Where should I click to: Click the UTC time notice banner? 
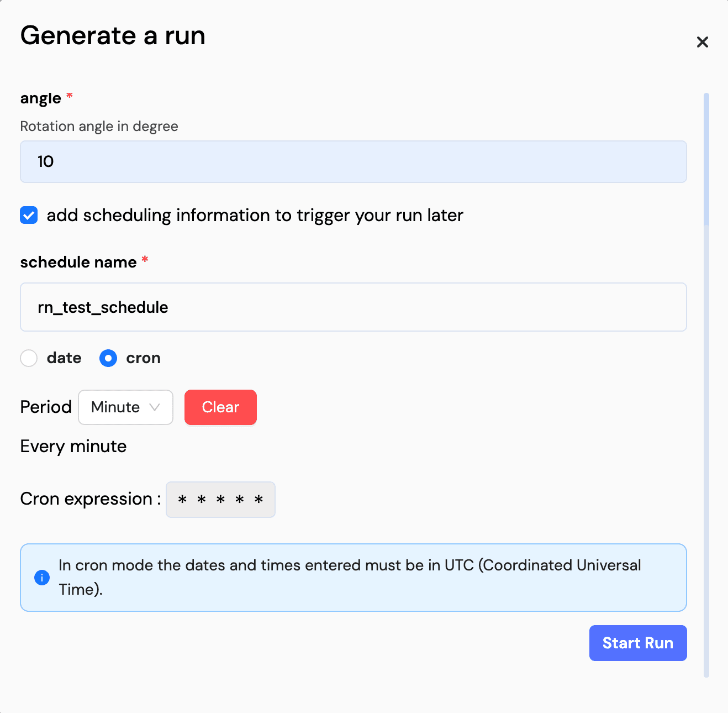pos(353,577)
